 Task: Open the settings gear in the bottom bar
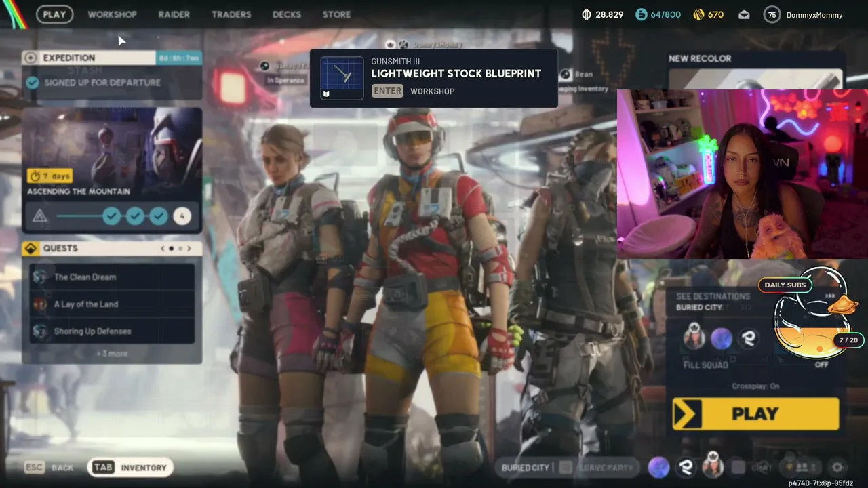[837, 467]
